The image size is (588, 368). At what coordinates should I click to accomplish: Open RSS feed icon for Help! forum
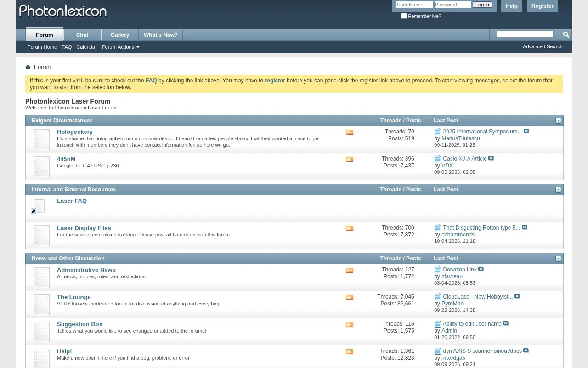tap(350, 351)
